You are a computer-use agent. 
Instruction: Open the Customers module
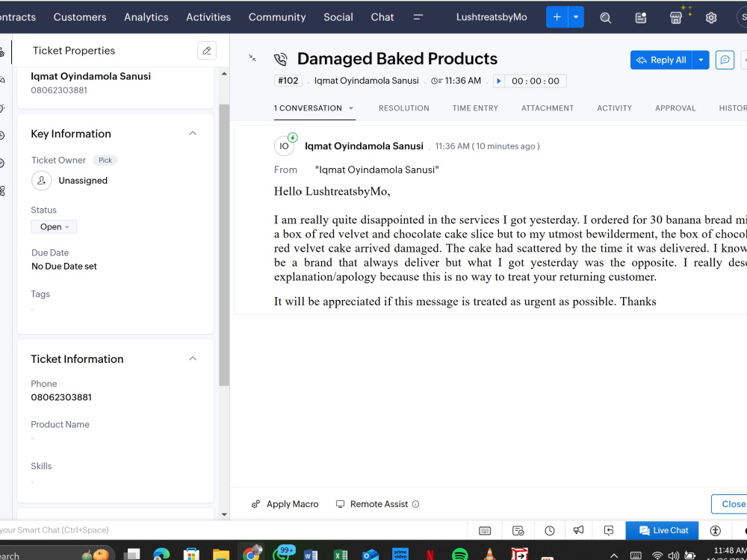point(80,17)
